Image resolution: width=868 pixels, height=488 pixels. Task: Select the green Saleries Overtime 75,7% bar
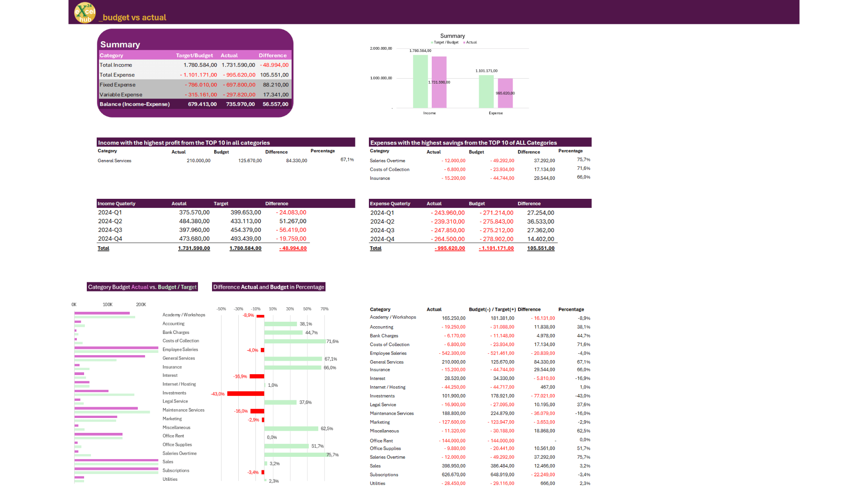296,454
